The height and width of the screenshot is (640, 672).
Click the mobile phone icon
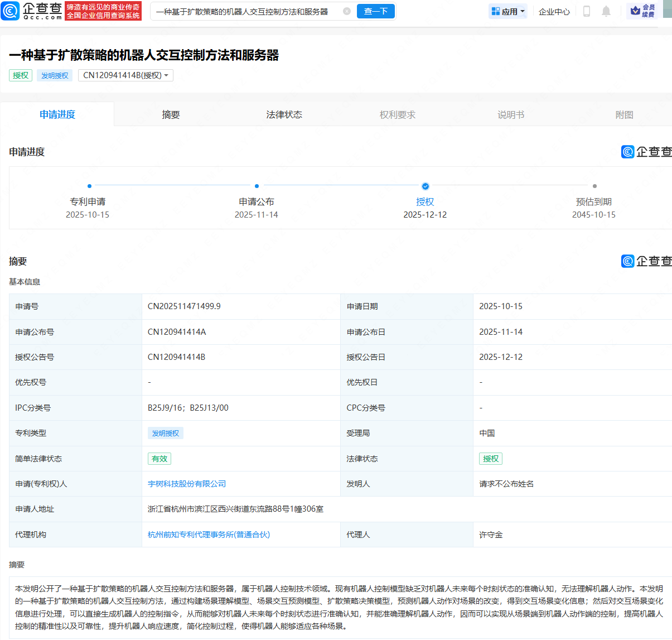click(586, 11)
